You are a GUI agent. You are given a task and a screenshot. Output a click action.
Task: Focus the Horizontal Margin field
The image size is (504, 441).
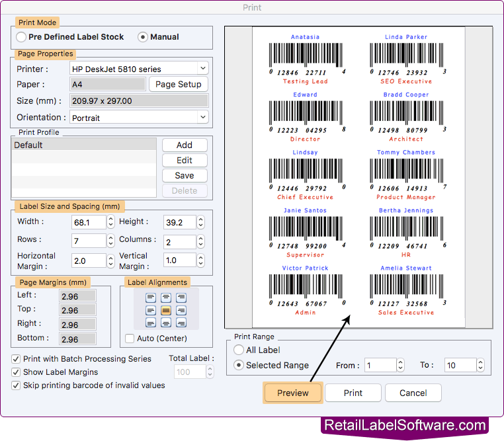[89, 261]
